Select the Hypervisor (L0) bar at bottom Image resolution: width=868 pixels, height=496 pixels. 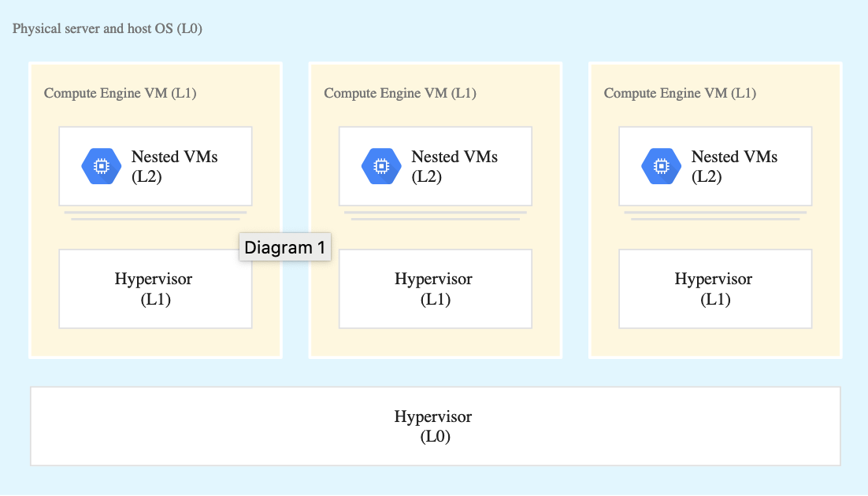click(x=434, y=426)
